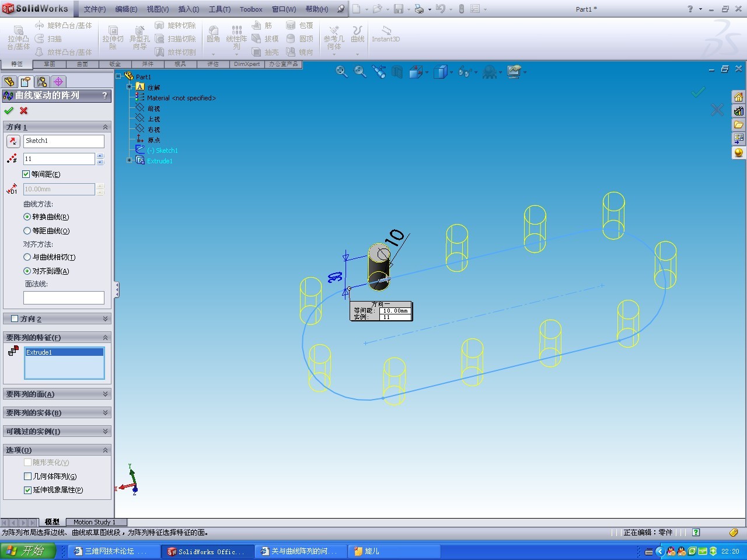Switch to SolidWorks Office taskbar button
The width and height of the screenshot is (747, 560).
click(x=207, y=551)
